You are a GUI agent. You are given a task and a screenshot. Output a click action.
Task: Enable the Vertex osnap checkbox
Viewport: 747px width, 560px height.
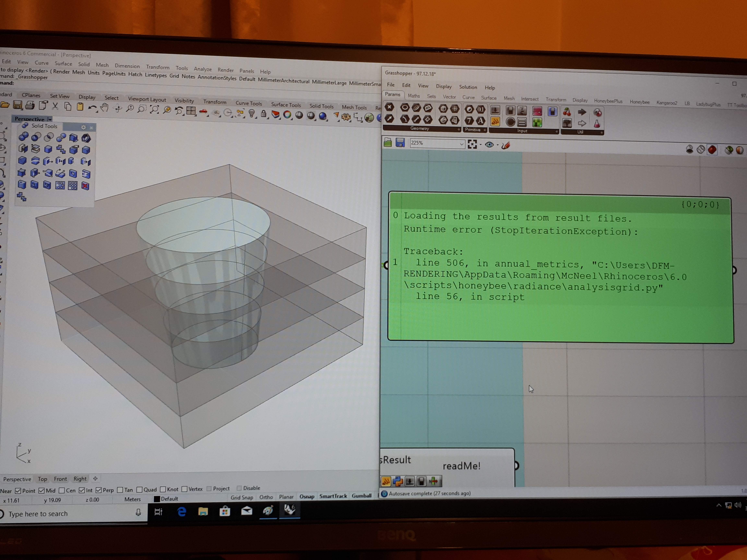(184, 489)
